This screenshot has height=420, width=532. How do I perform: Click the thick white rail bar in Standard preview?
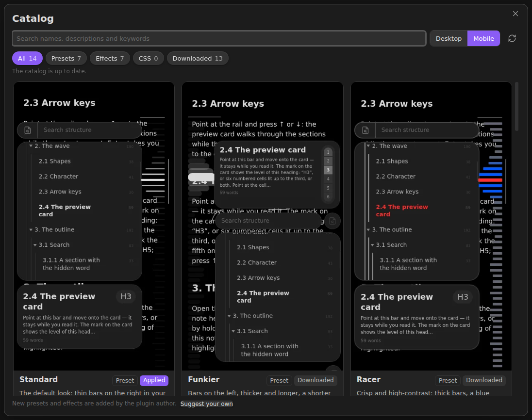click(x=153, y=179)
